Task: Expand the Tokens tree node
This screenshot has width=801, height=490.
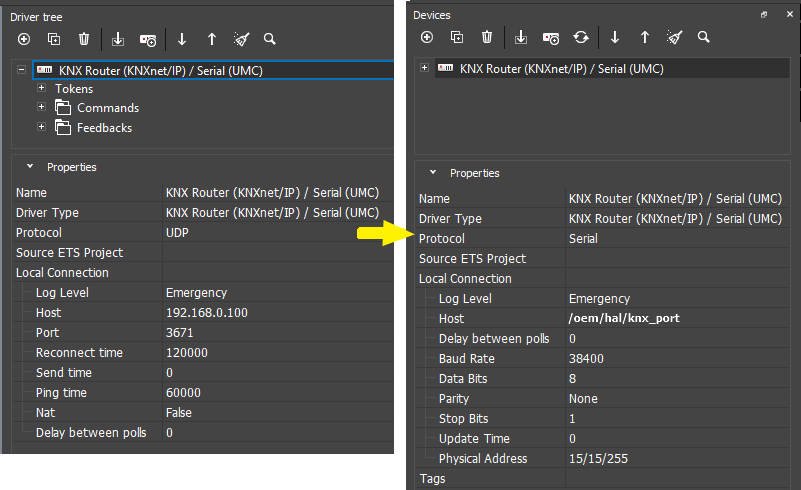Action: click(41, 88)
